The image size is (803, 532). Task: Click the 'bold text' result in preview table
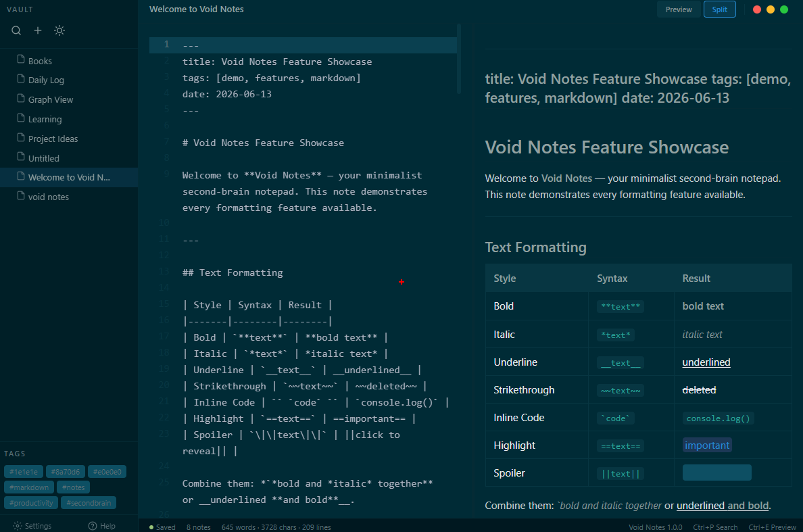[703, 306]
